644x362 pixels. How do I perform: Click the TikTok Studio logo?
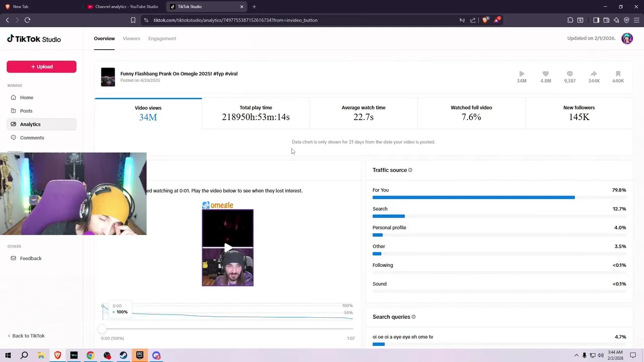point(34,39)
